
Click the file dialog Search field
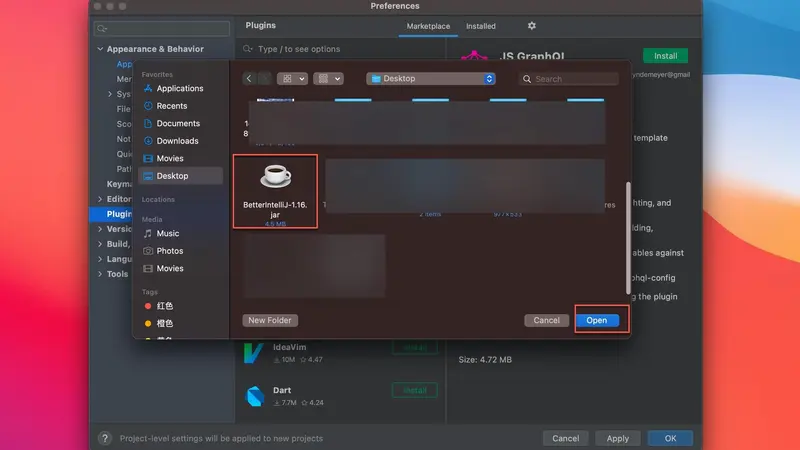(568, 79)
